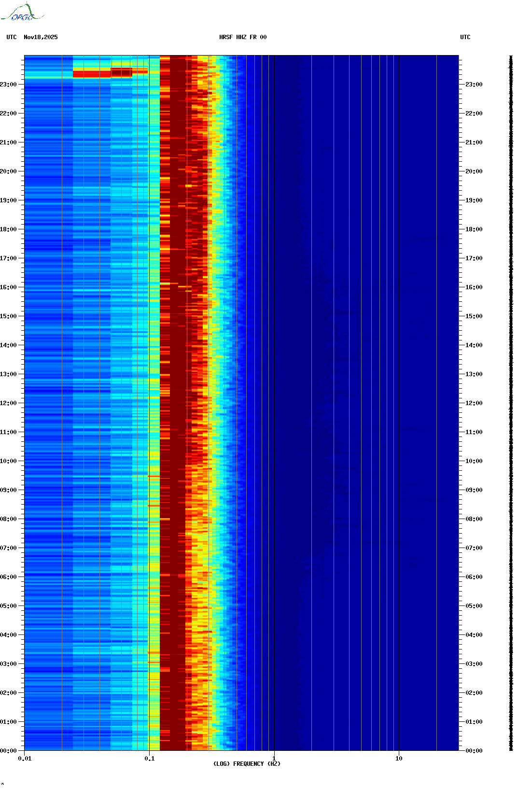Screen dimensions: 532x789
Task: Click the (LOG) FREQUENCY (HZ) axis title
Action: [247, 764]
